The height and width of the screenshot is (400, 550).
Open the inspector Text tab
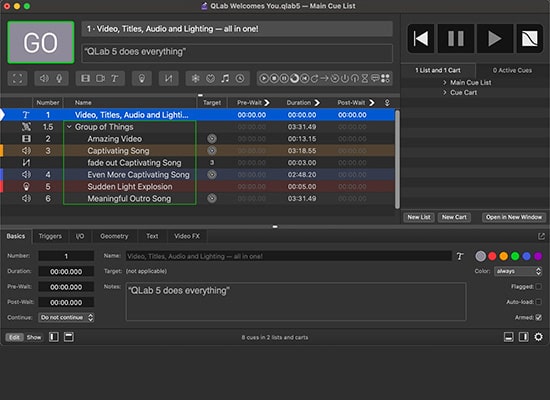[152, 236]
